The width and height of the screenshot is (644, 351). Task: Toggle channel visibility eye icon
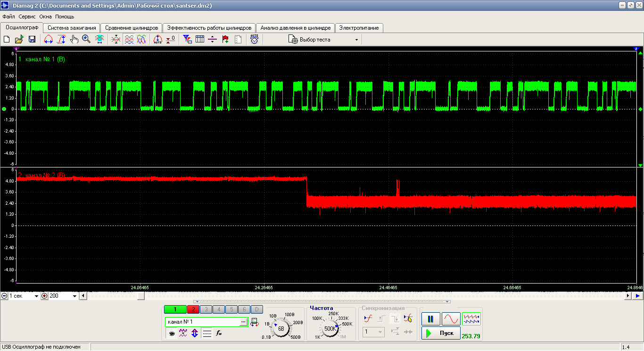click(172, 333)
